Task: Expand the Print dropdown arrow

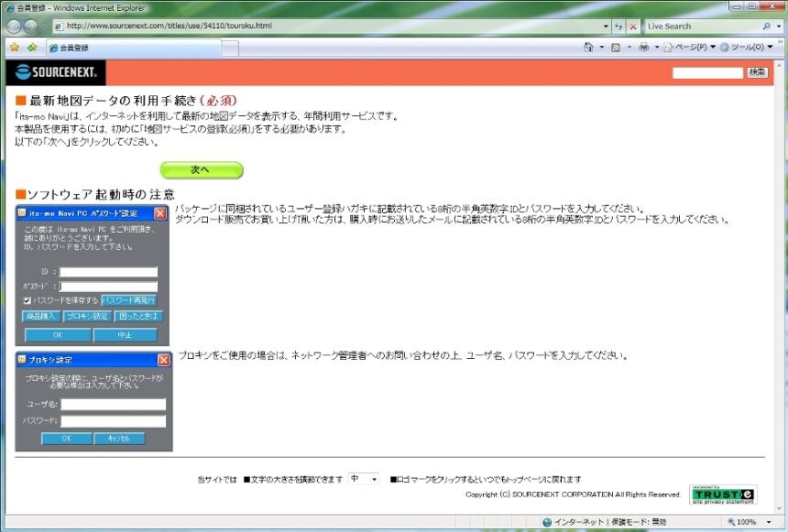Action: 656,48
